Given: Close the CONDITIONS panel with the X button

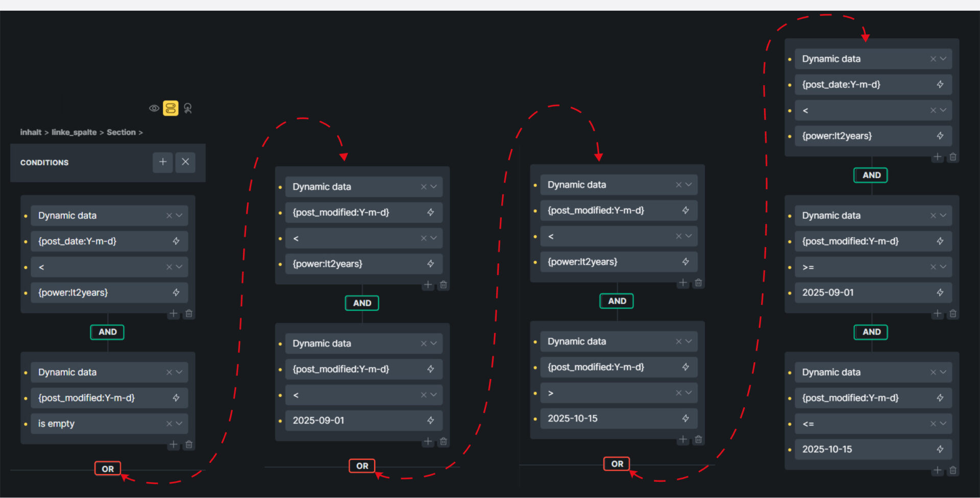Looking at the screenshot, I should pos(185,162).
